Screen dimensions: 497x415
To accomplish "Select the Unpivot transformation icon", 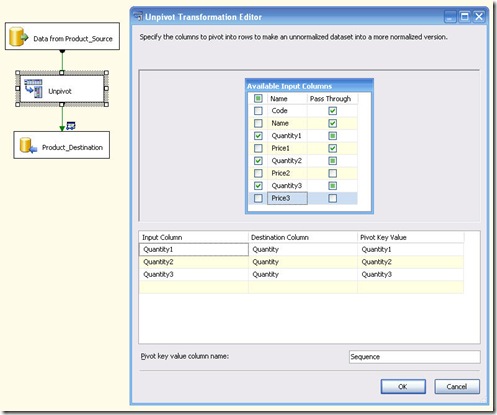I will (x=33, y=89).
